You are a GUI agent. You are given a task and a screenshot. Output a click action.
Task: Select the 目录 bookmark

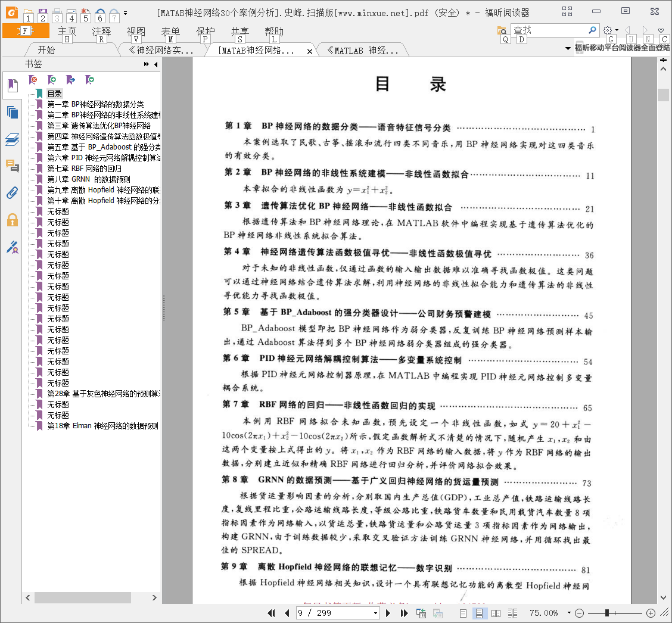pos(54,94)
